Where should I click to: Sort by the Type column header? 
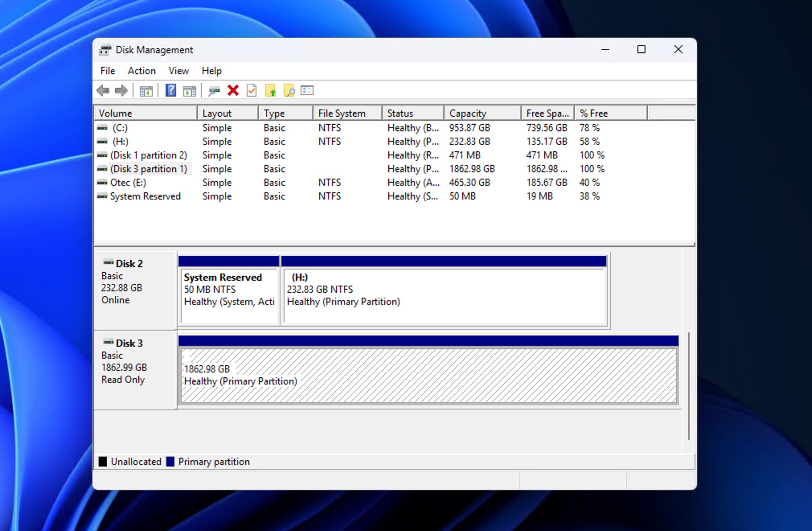coord(285,113)
